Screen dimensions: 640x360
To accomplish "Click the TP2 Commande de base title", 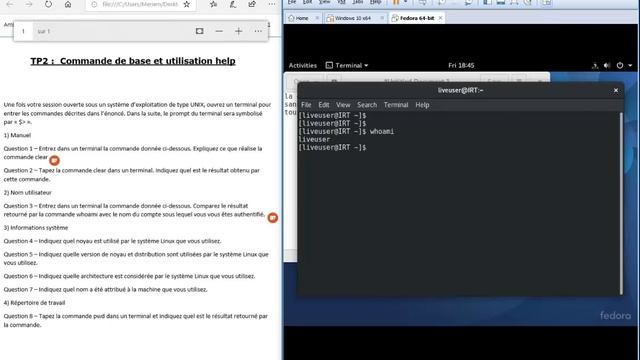I will 133,61.
